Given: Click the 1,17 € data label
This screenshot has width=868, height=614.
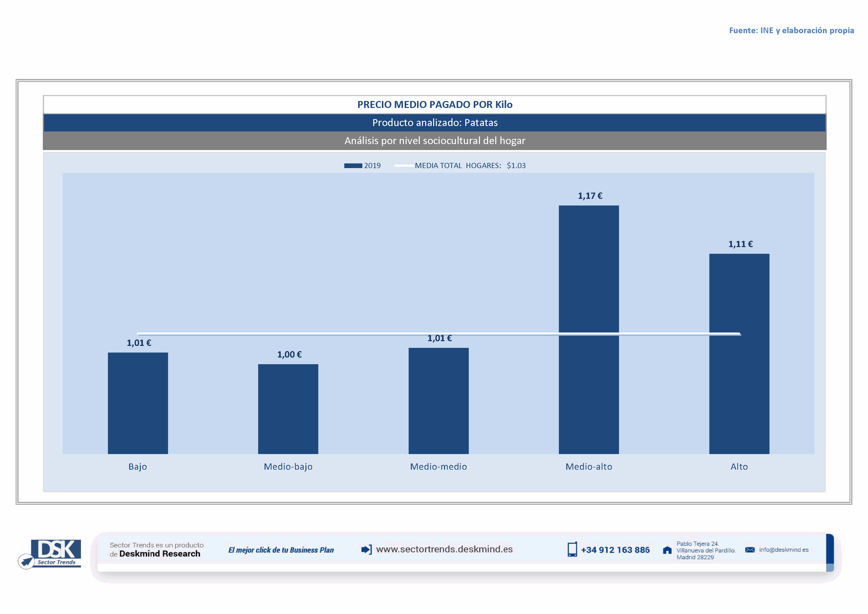Looking at the screenshot, I should point(590,196).
